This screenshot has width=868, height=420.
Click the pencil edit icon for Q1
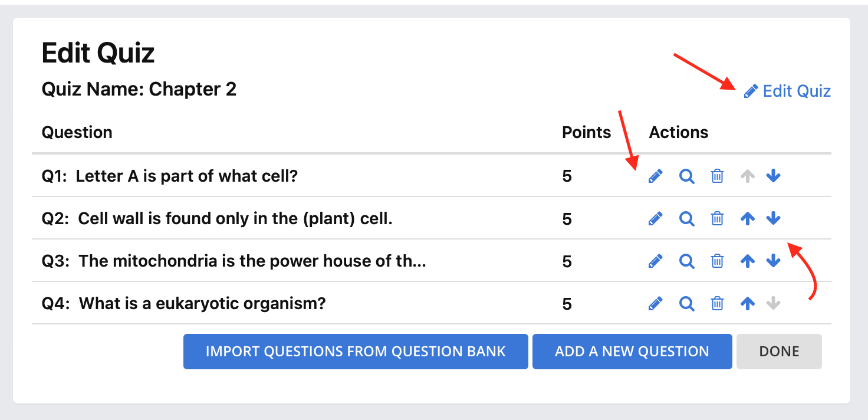(x=655, y=176)
